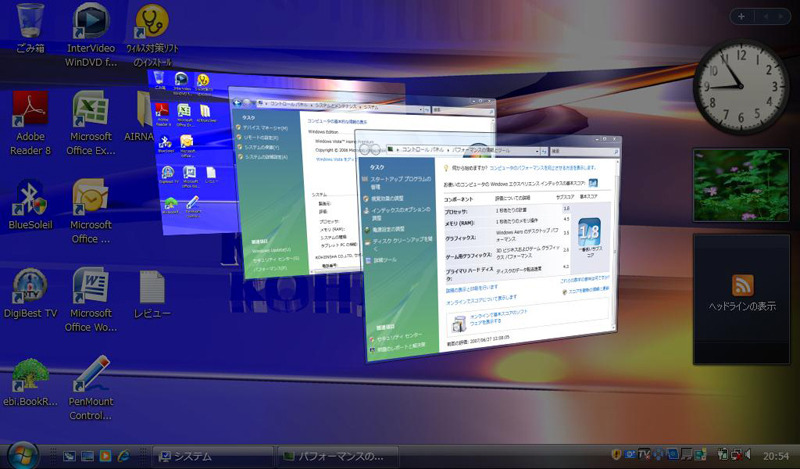This screenshot has width=800, height=469.
Task: Open the Microsoft Office Word desktop shortcut
Action: click(91, 300)
